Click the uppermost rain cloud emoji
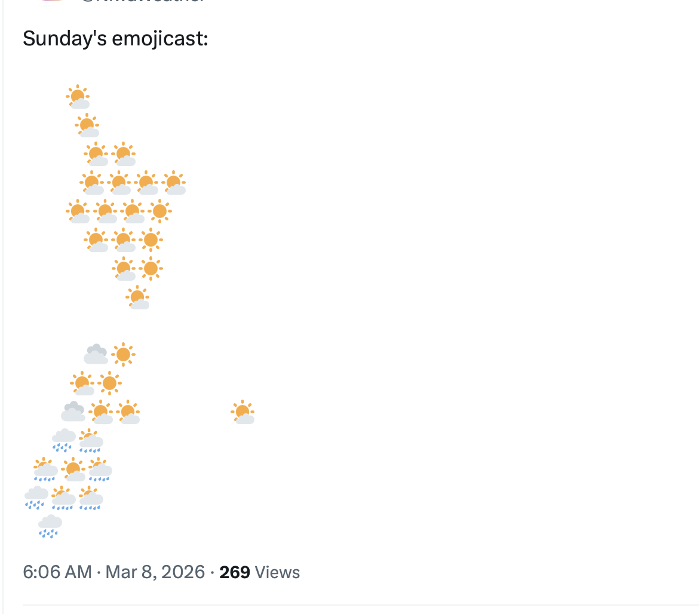The image size is (700, 614). pyautogui.click(x=63, y=440)
